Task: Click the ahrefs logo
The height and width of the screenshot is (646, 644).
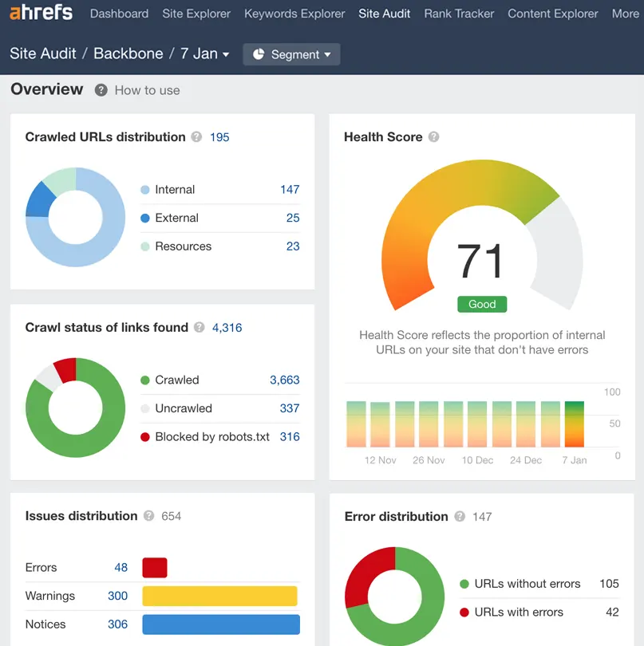Action: point(41,13)
